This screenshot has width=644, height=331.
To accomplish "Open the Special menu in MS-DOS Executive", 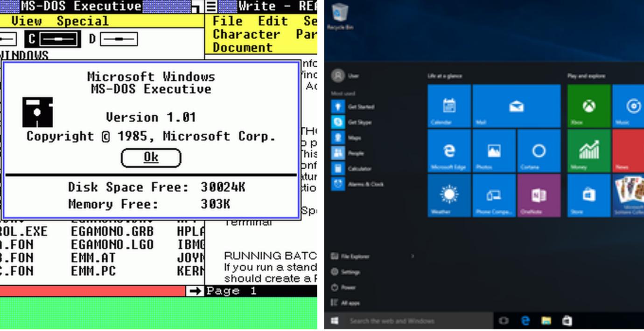I will (x=83, y=21).
